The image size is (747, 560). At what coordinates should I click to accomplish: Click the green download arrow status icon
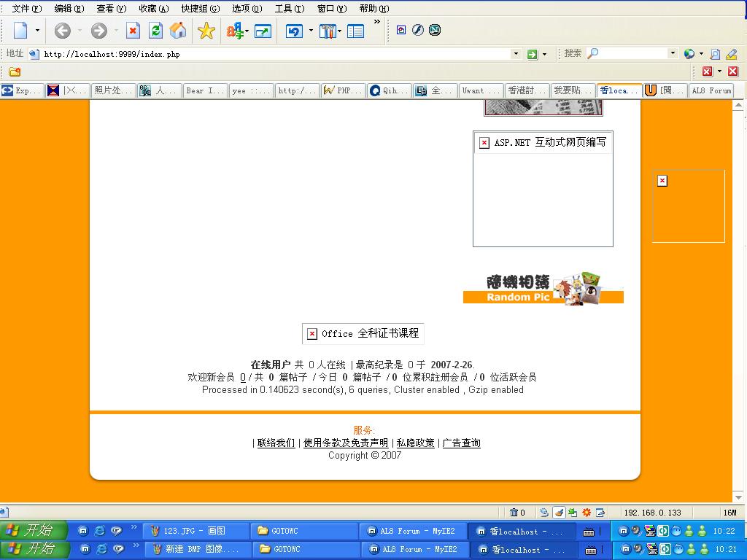(x=573, y=513)
